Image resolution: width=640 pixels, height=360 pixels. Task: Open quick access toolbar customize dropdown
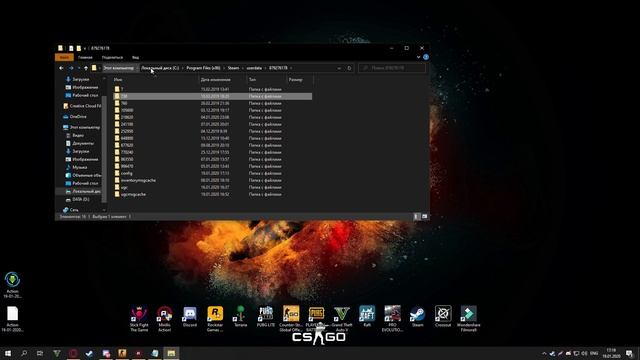[85, 48]
